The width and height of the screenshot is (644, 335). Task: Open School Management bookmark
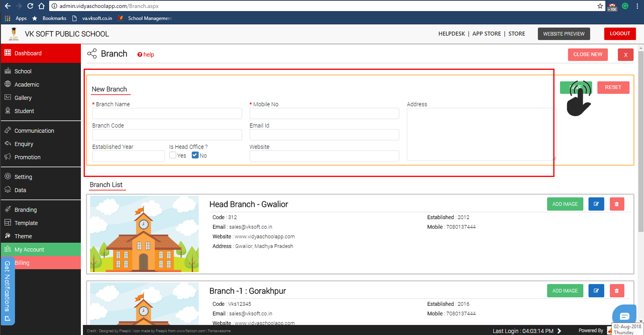click(x=145, y=18)
